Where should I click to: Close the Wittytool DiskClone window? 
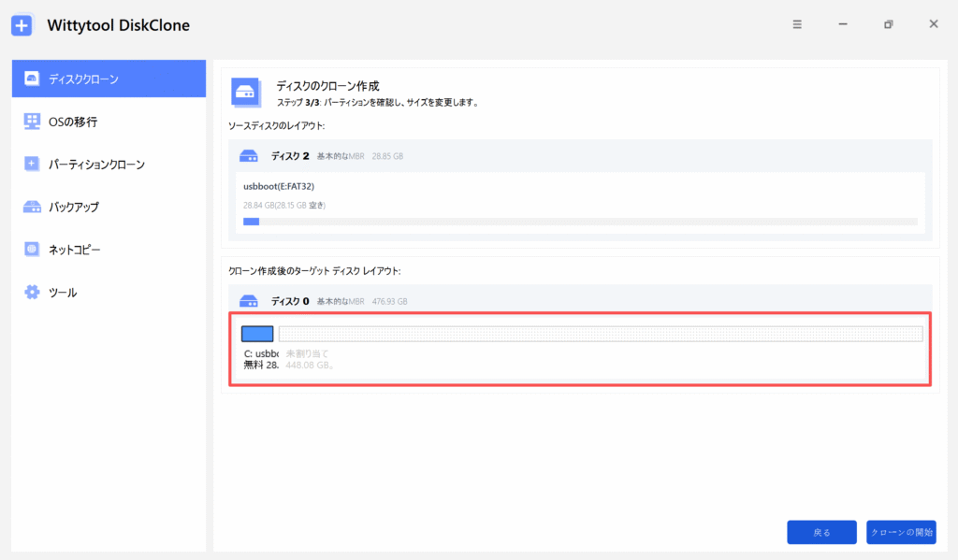934,24
